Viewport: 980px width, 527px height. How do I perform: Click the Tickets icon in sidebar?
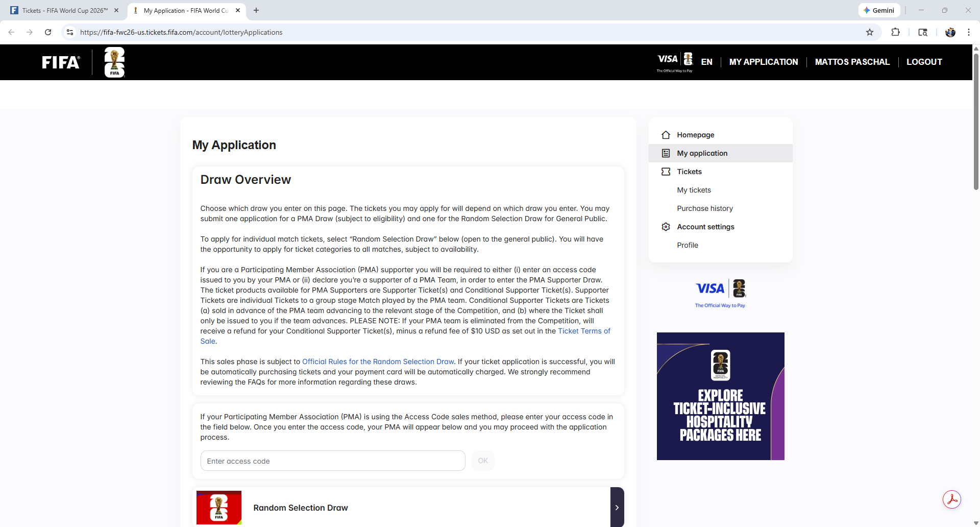click(666, 172)
